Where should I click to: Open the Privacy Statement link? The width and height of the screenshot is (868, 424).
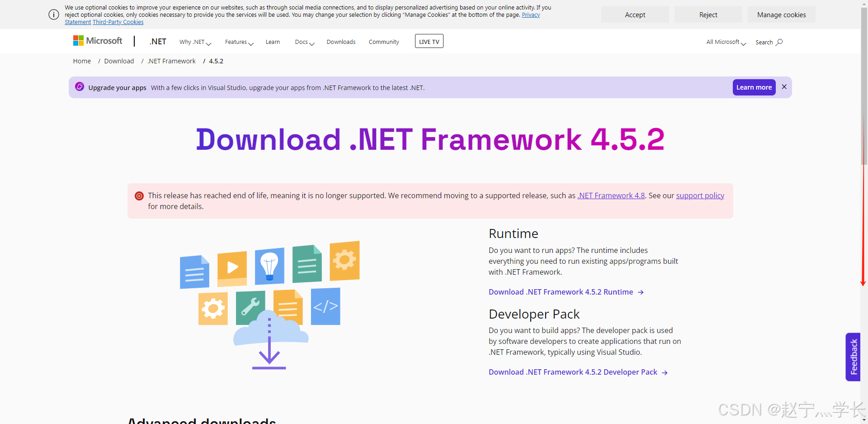[531, 15]
